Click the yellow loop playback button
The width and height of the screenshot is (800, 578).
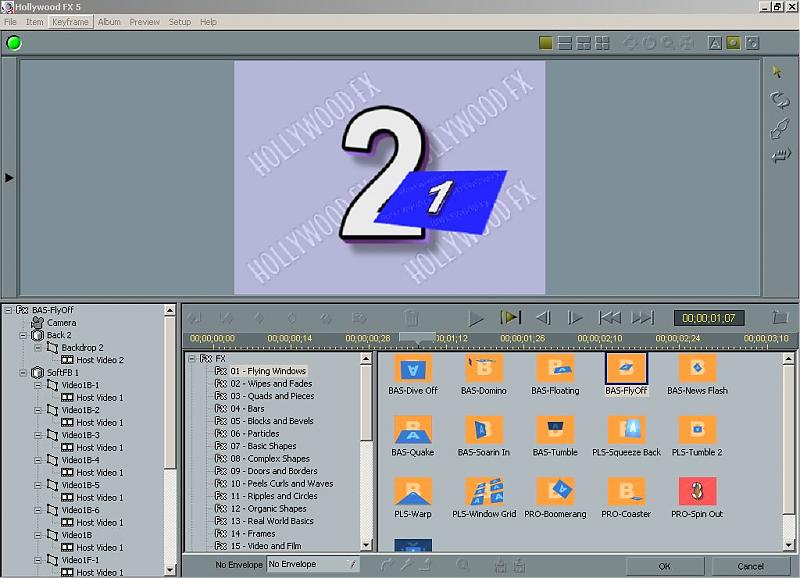[511, 317]
